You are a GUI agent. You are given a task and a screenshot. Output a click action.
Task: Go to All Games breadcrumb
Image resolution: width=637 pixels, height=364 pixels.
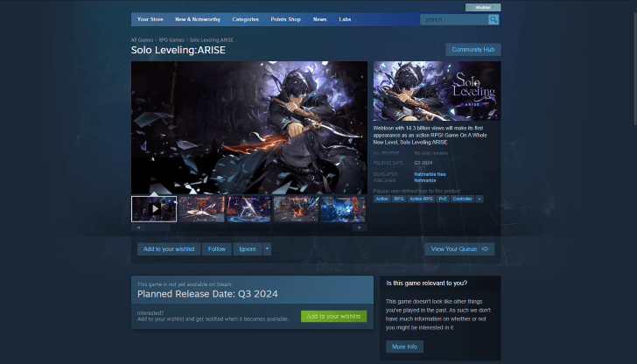click(142, 40)
